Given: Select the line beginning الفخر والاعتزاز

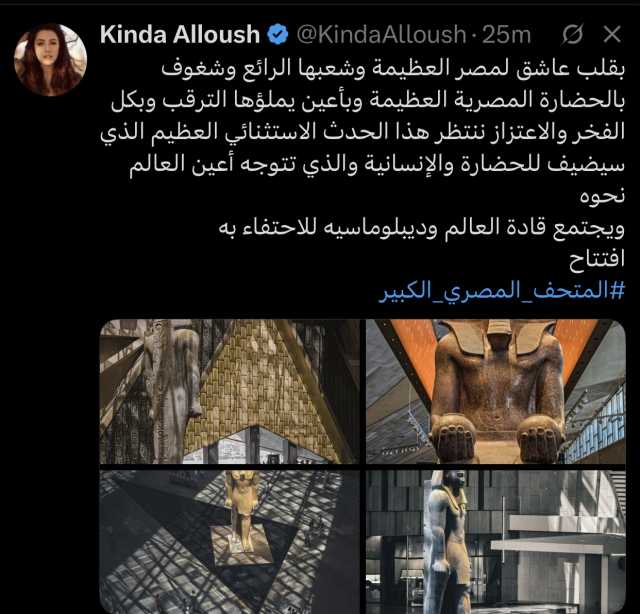Looking at the screenshot, I should [363, 132].
